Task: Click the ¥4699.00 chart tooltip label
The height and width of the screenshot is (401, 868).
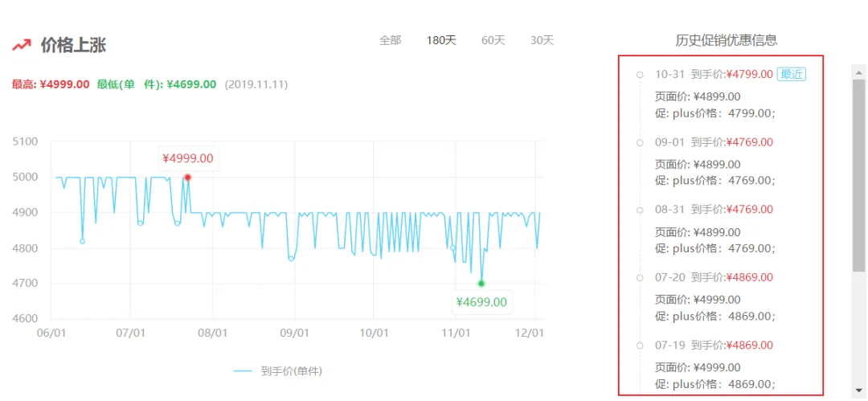Action: click(x=481, y=302)
